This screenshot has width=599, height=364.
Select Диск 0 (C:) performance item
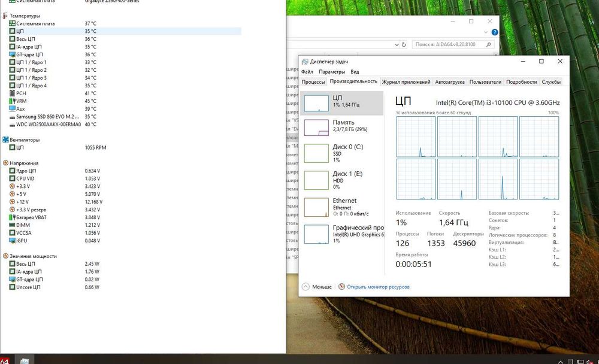pos(342,153)
